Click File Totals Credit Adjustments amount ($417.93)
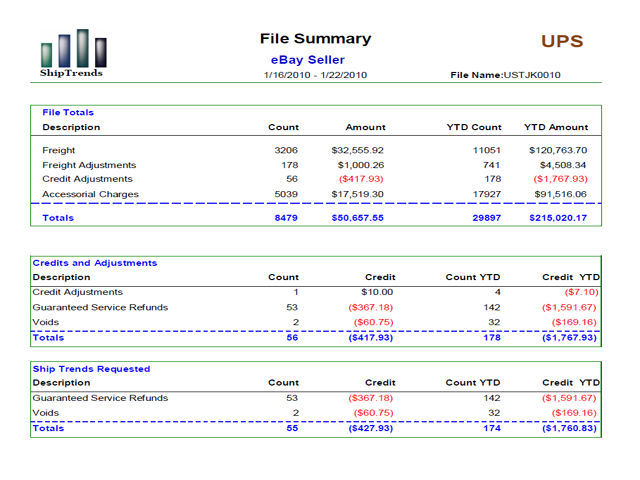The height and width of the screenshot is (480, 640). (x=361, y=179)
